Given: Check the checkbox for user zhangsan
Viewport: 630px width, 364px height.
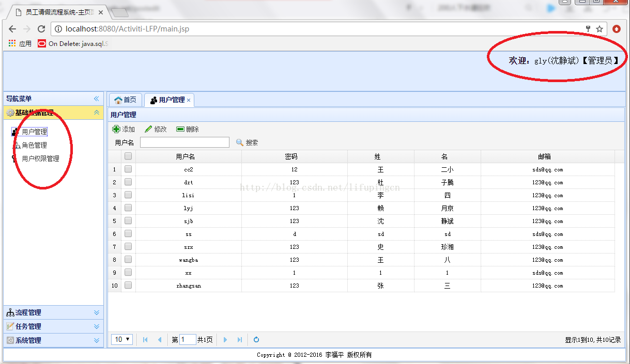Looking at the screenshot, I should coord(128,285).
